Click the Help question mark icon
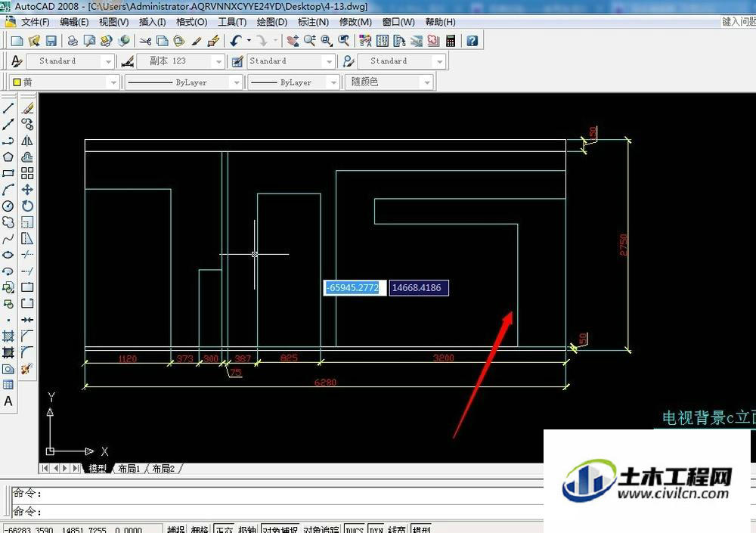The image size is (756, 533). click(472, 41)
